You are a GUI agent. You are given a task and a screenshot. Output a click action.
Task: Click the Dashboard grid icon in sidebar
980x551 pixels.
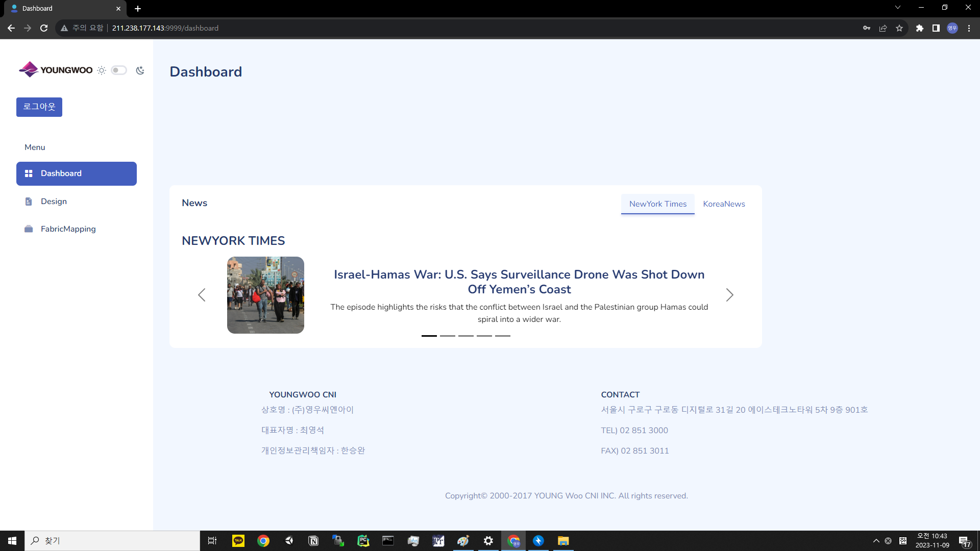coord(29,173)
